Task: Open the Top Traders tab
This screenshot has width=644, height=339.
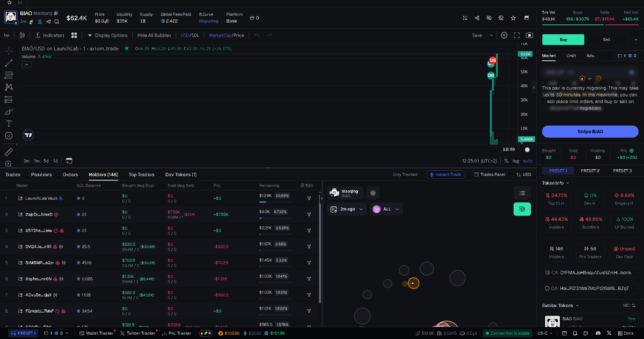Action: click(142, 175)
